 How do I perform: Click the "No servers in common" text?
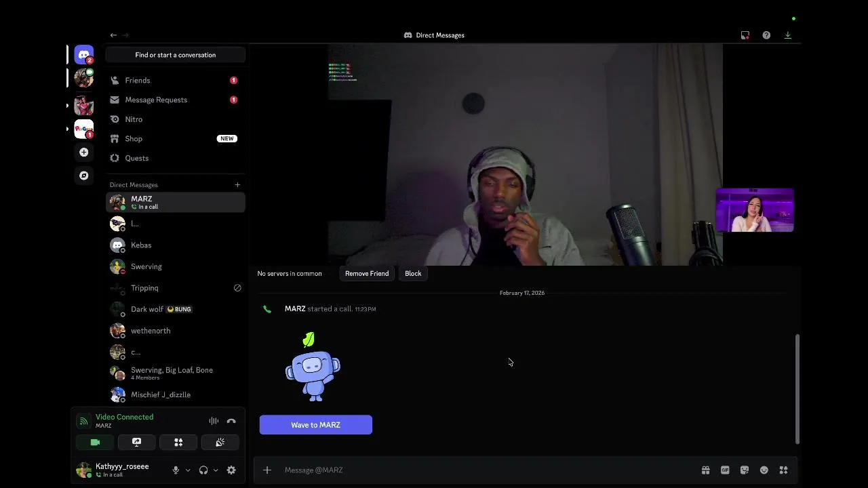pyautogui.click(x=290, y=273)
